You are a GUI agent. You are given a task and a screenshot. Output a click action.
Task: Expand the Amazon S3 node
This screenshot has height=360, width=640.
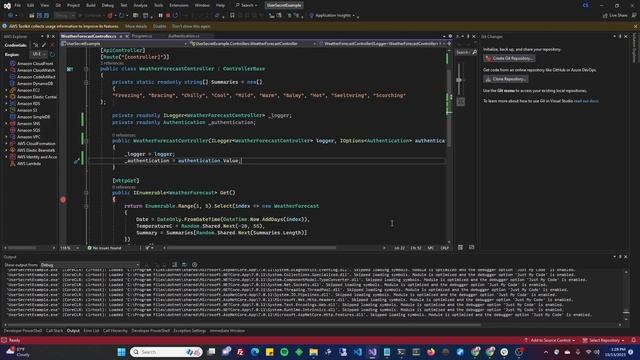coord(6,110)
